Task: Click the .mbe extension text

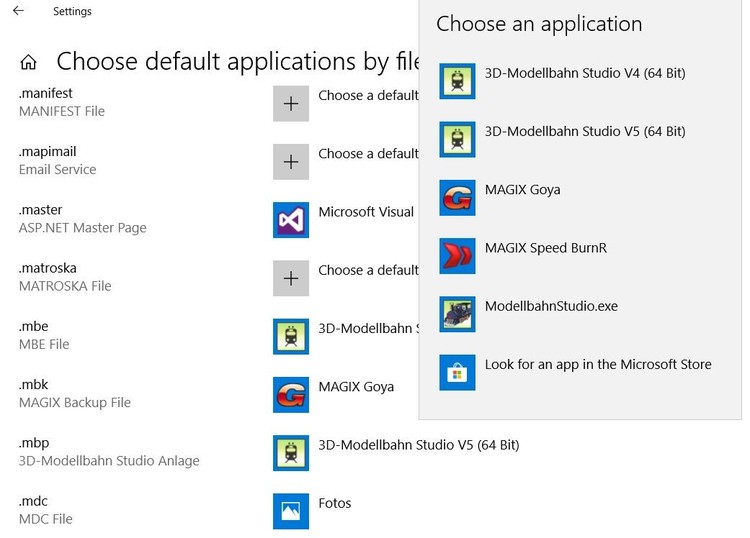Action: [33, 326]
